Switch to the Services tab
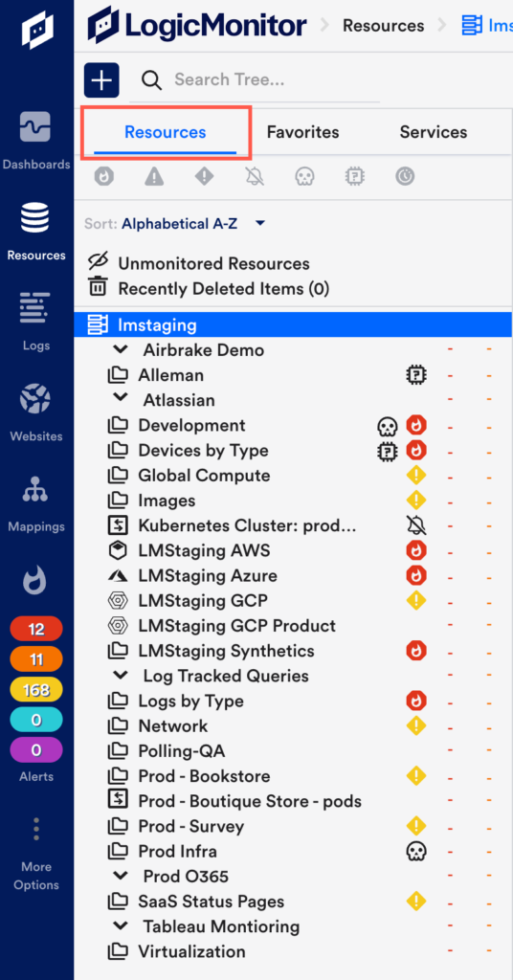Image resolution: width=513 pixels, height=980 pixels. point(433,132)
